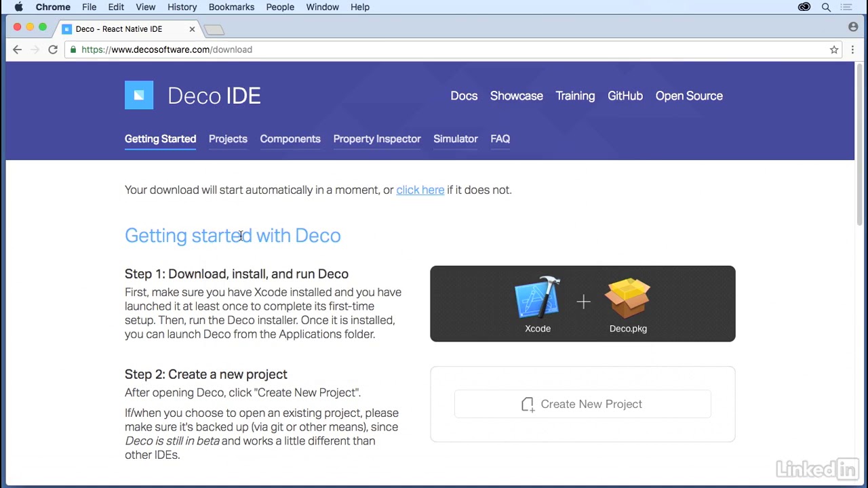The image size is (868, 488).
Task: Open the Chrome menu in menu bar
Action: tap(53, 7)
